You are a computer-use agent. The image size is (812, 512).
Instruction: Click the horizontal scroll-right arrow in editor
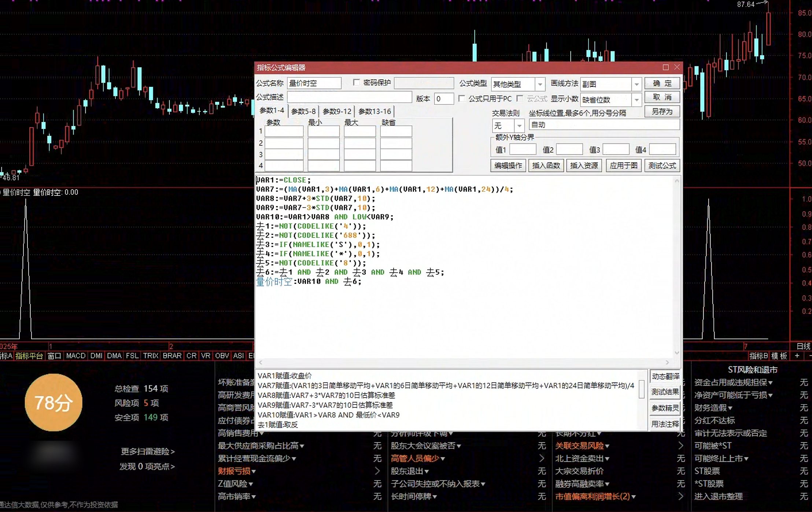667,362
